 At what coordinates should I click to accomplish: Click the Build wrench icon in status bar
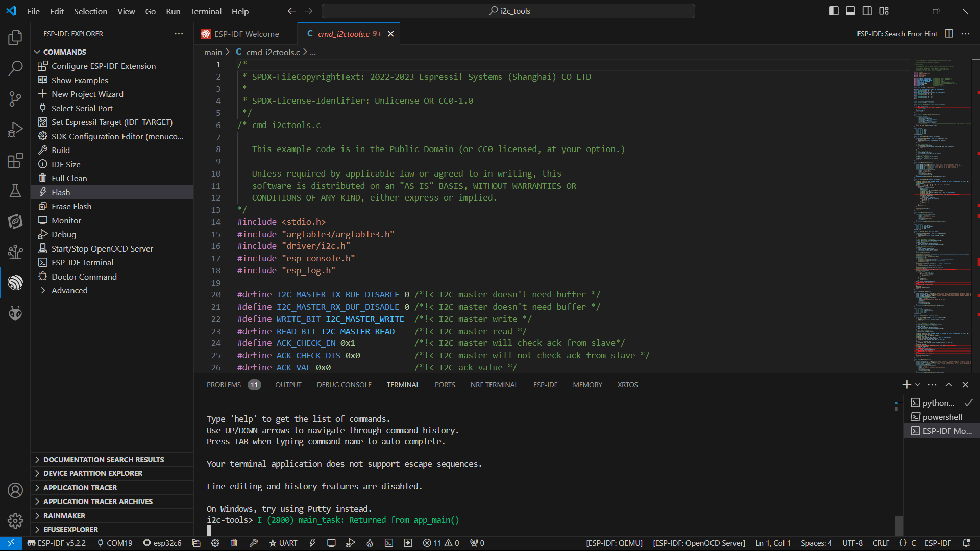point(254,543)
